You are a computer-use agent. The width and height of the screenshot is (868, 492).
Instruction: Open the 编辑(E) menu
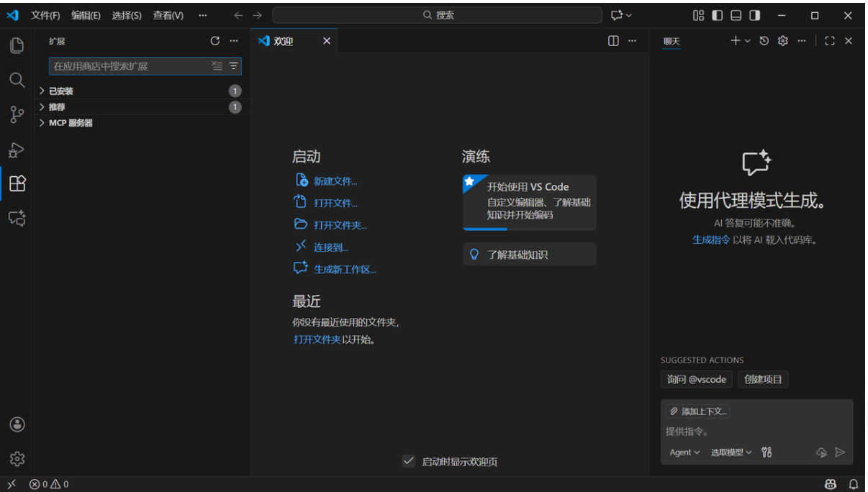86,15
